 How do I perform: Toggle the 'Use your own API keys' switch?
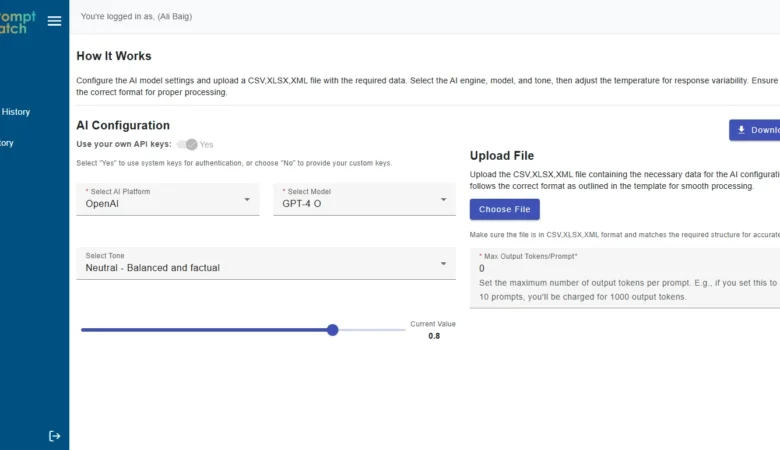click(x=187, y=144)
